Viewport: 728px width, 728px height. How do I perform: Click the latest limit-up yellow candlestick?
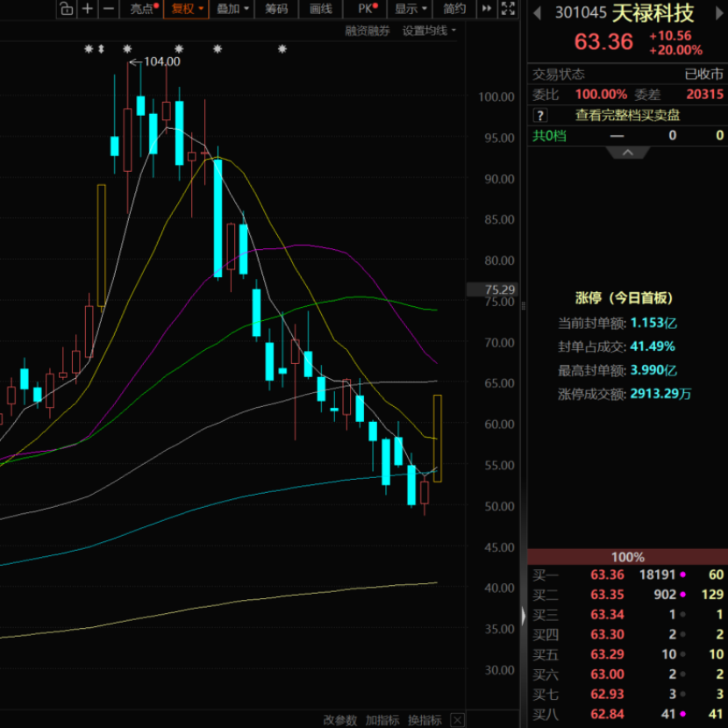[x=438, y=439]
